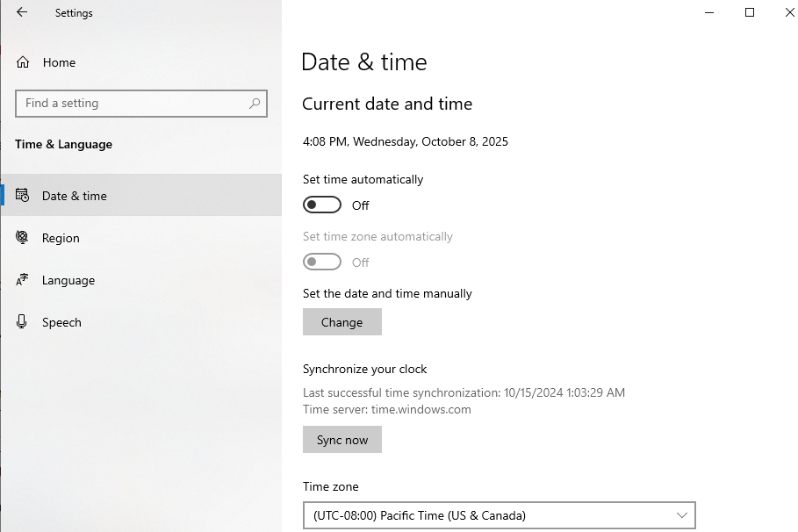This screenshot has width=798, height=532.
Task: Click the Set time automatically slider knob
Action: (x=314, y=205)
